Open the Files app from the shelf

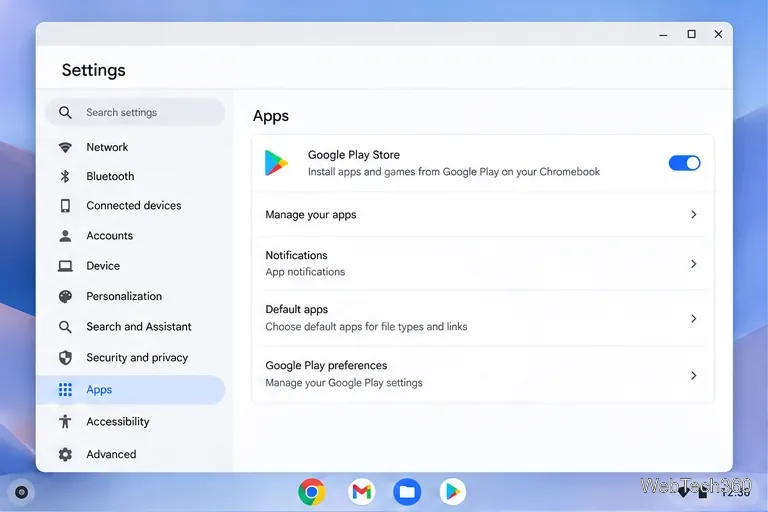(x=407, y=491)
